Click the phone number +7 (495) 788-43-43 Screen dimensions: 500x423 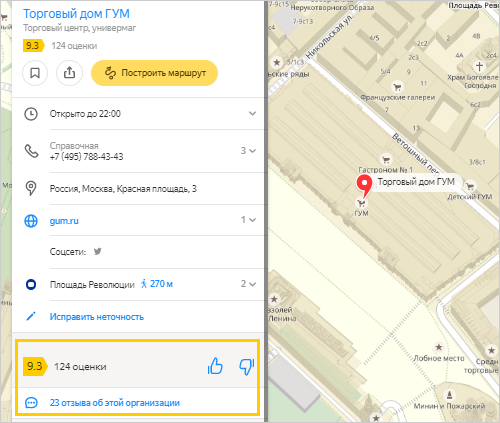(x=86, y=157)
